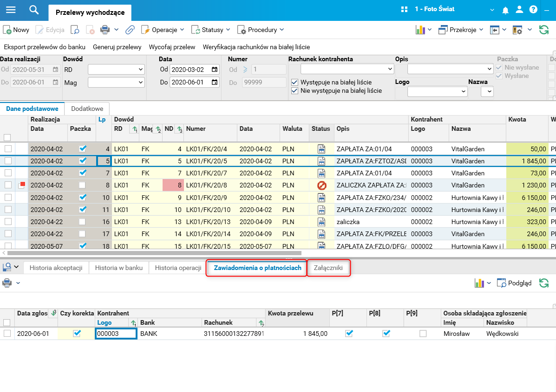Open the hamburger main menu

10,10
